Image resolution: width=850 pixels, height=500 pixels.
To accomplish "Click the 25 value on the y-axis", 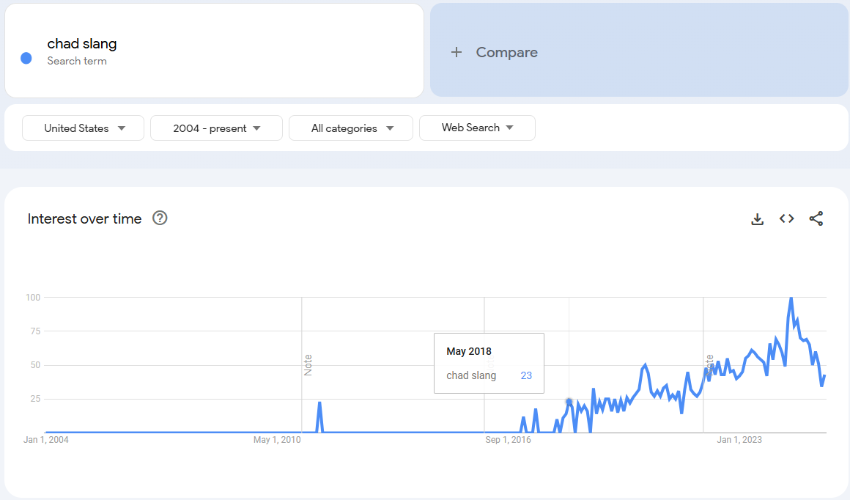I will pos(35,399).
